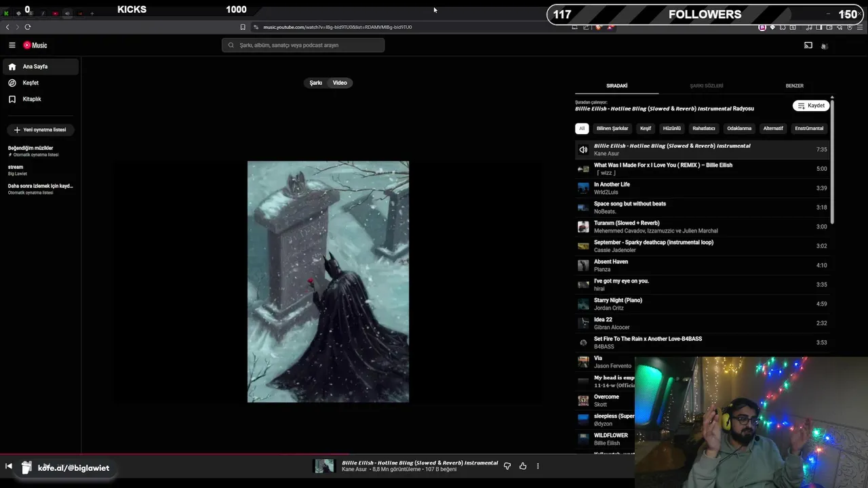868x488 pixels.
Task: Click the now-playing speaker icon in queue
Action: pyautogui.click(x=583, y=150)
